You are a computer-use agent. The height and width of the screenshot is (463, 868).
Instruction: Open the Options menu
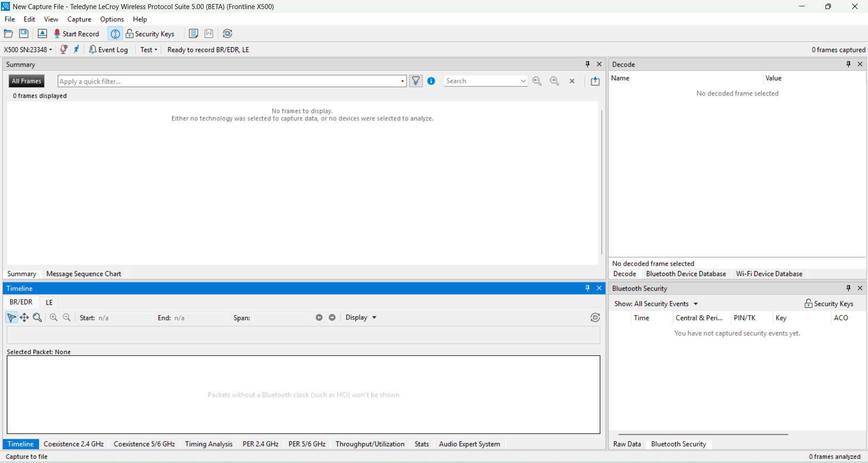pyautogui.click(x=112, y=19)
